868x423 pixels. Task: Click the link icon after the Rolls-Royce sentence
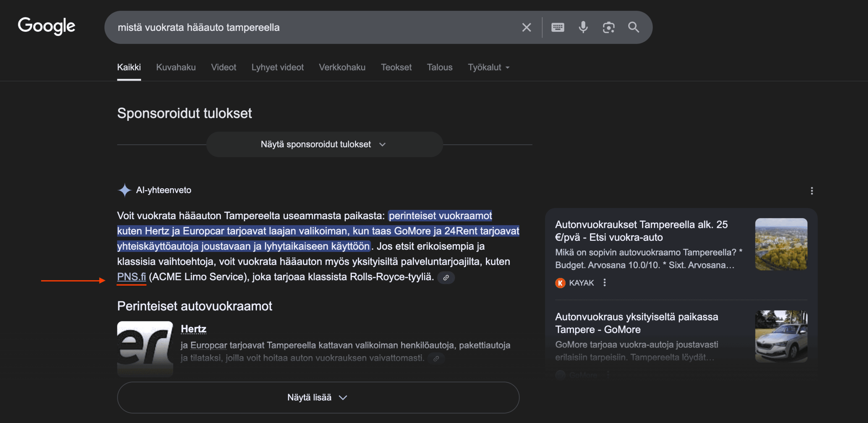point(446,278)
